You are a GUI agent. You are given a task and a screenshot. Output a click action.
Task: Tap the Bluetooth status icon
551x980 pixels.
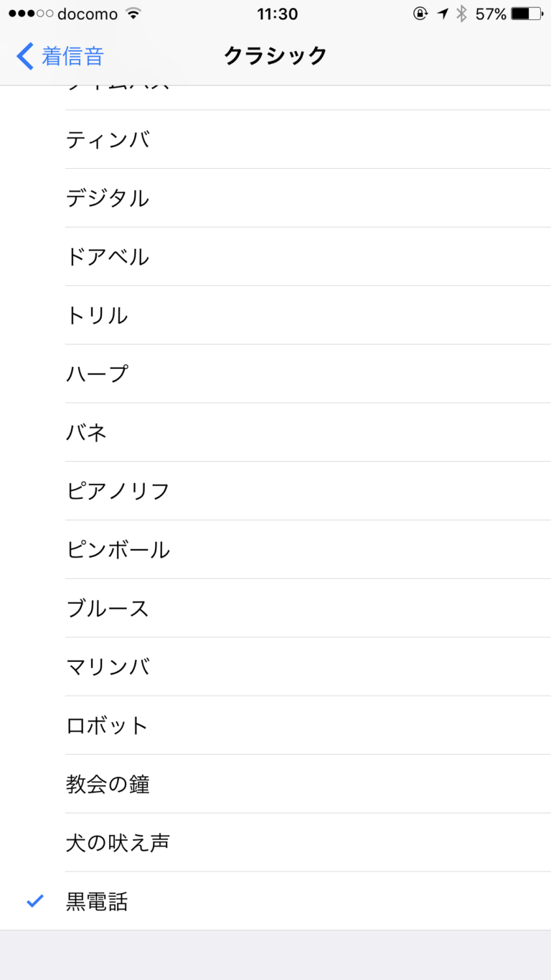point(462,14)
